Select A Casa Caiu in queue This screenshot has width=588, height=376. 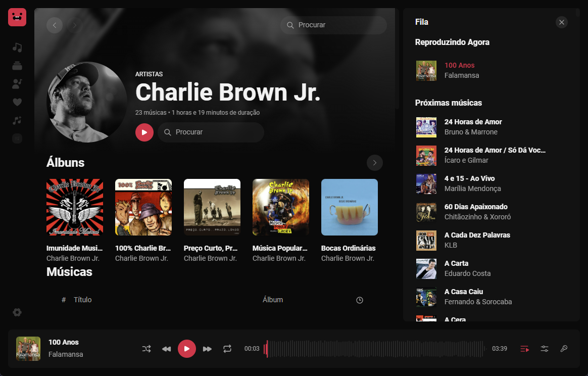[491, 297]
